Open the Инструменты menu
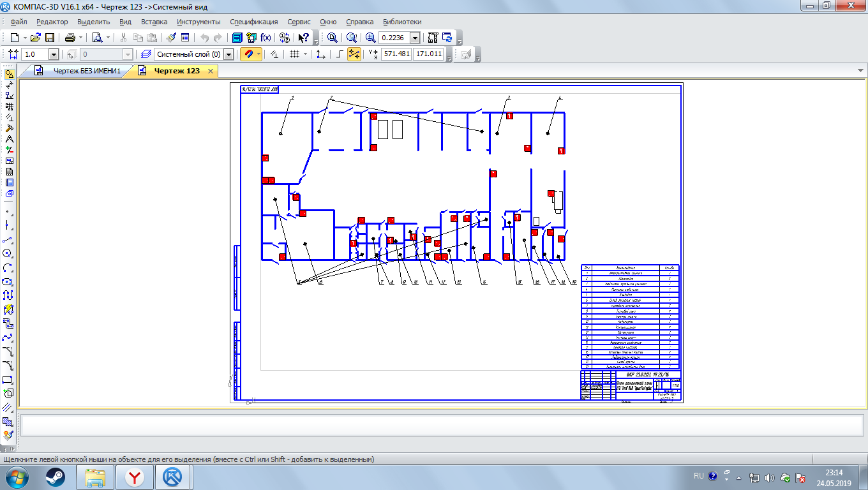The width and height of the screenshot is (868, 490). pyautogui.click(x=199, y=22)
